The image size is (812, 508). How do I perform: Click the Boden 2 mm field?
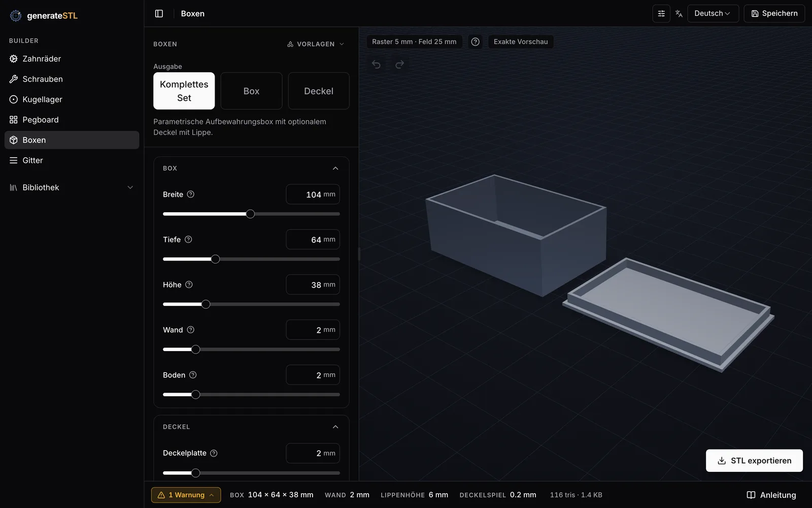coord(313,375)
